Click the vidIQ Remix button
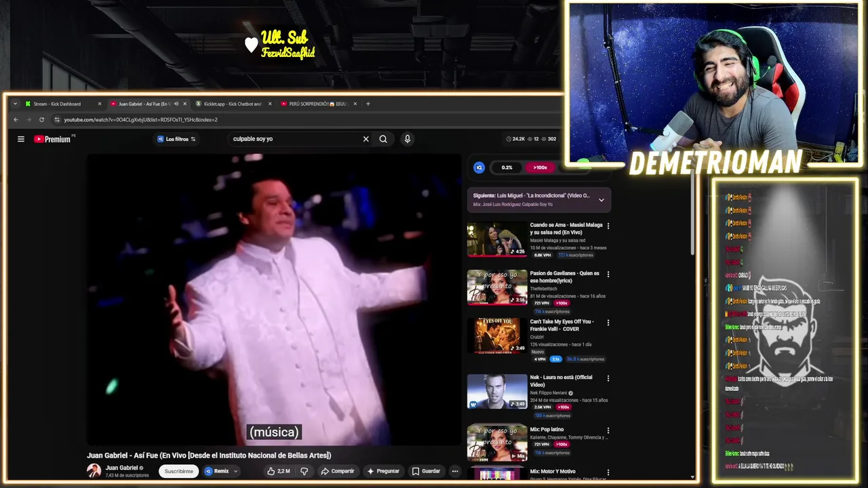The image size is (868, 488). pos(217,471)
